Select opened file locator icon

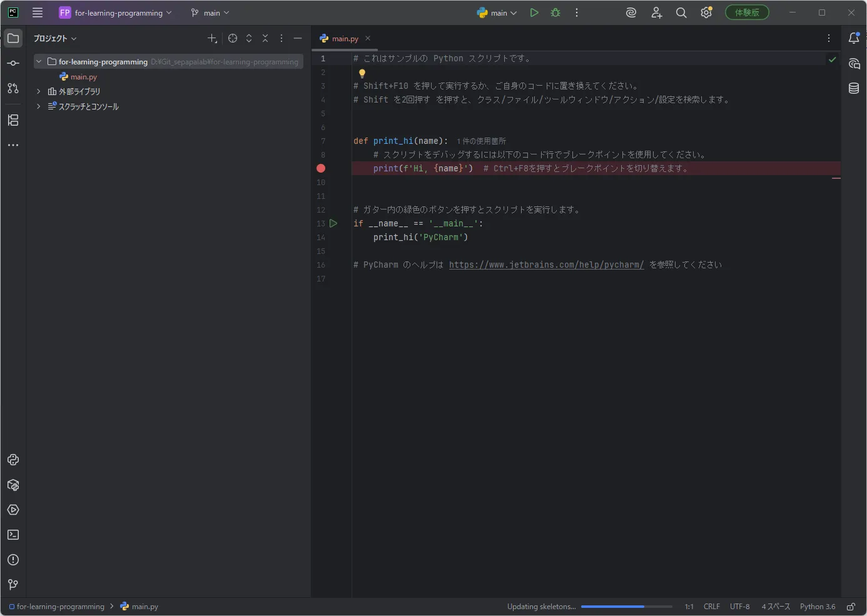[233, 38]
